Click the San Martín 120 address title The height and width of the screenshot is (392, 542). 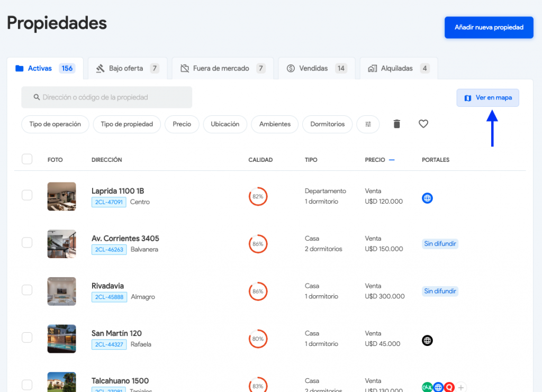116,333
